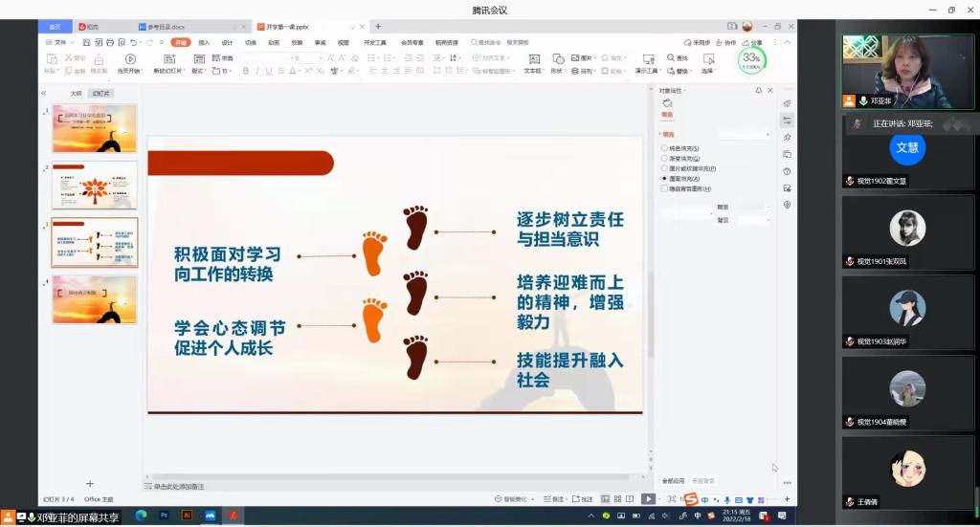Image resolution: width=980 pixels, height=527 pixels.
Task: Click the text box (文本框) tool
Action: tap(533, 61)
